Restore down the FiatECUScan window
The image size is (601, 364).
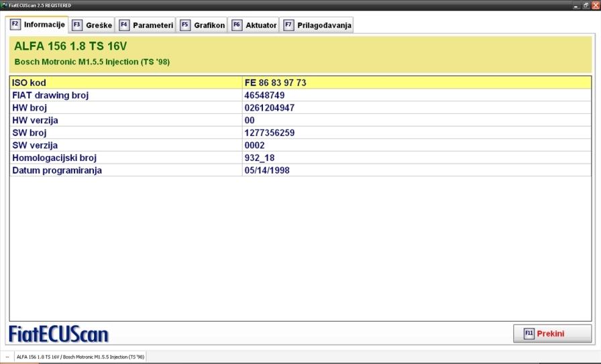[x=586, y=5]
